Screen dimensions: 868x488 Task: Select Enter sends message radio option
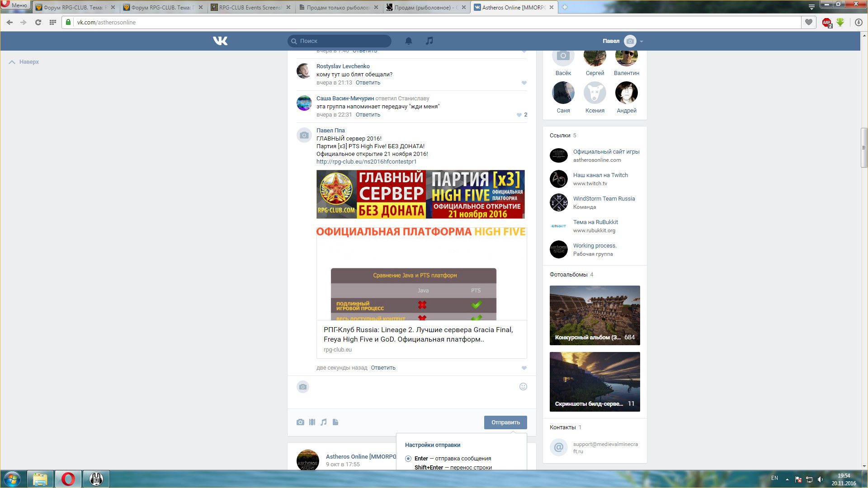408,459
